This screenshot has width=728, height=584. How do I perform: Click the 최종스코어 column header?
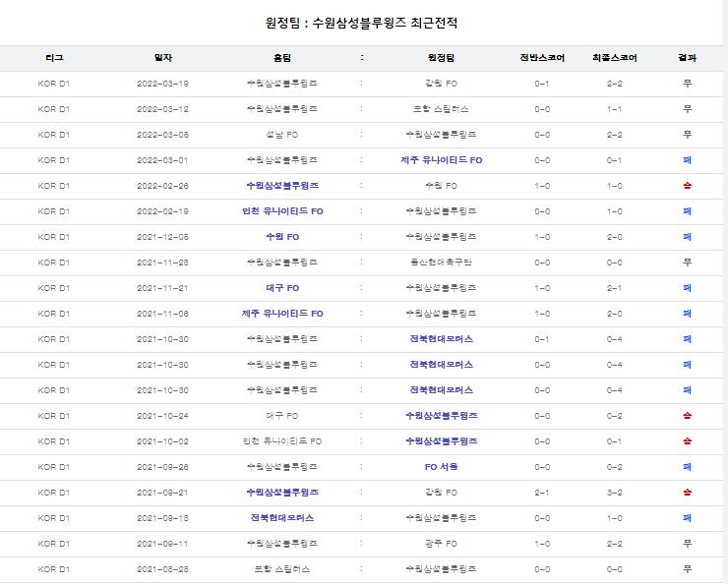tap(614, 58)
